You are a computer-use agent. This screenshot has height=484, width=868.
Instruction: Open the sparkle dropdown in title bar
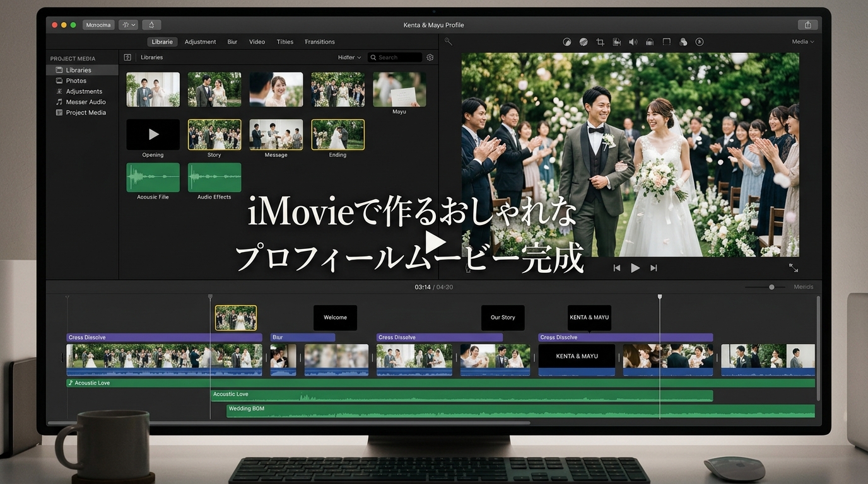[x=128, y=25]
